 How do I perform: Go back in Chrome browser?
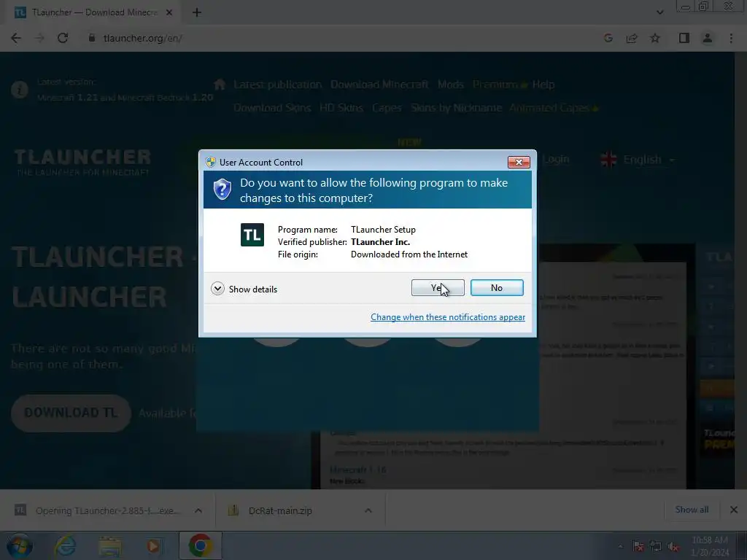(16, 38)
